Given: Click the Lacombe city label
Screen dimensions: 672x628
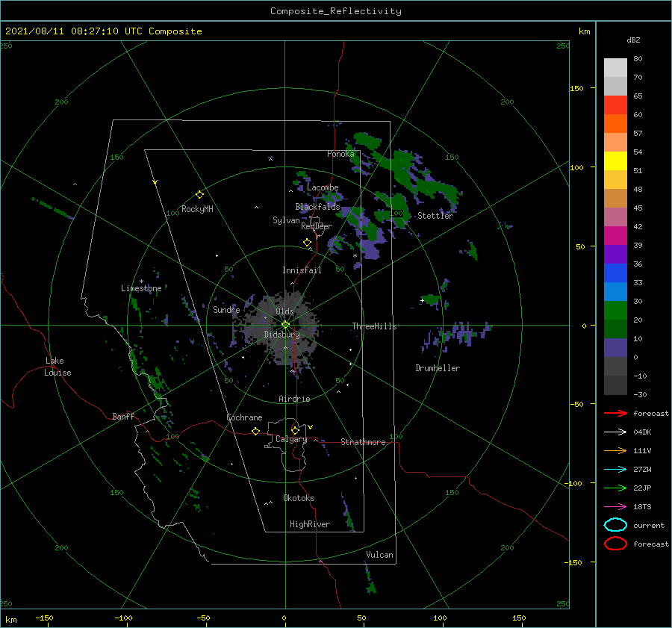Looking at the screenshot, I should point(323,187).
